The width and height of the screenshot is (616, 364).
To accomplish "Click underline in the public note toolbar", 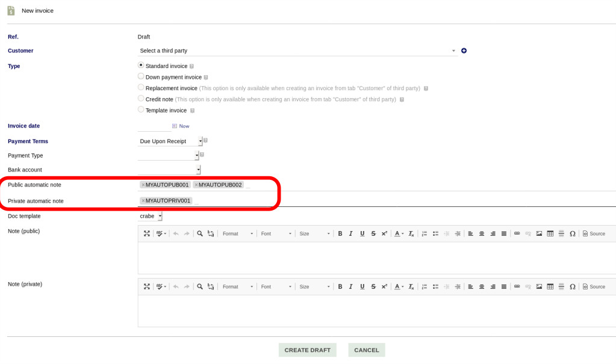I will [361, 233].
